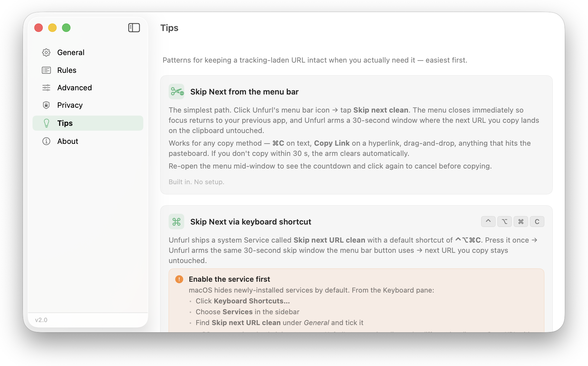588x366 pixels.
Task: Click the green command-key icon beside shortcut title
Action: pos(176,222)
